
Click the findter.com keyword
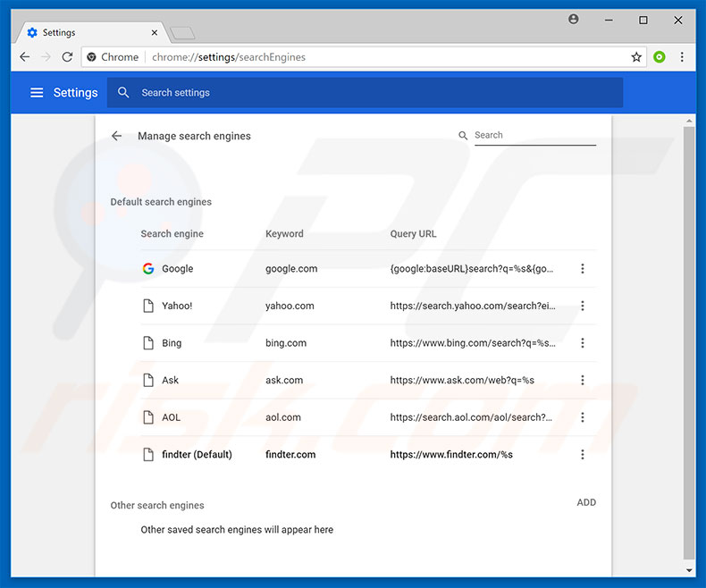290,455
